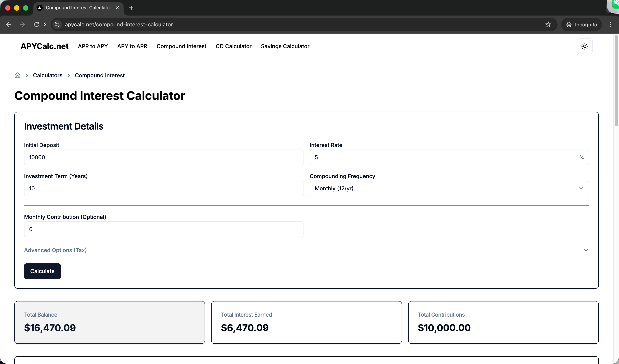Toggle light/dark theme with sun icon
The image size is (619, 364).
click(585, 46)
